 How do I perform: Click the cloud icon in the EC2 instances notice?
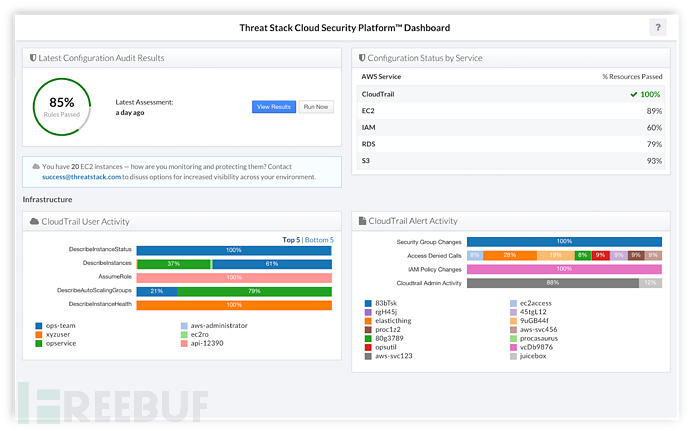point(36,166)
